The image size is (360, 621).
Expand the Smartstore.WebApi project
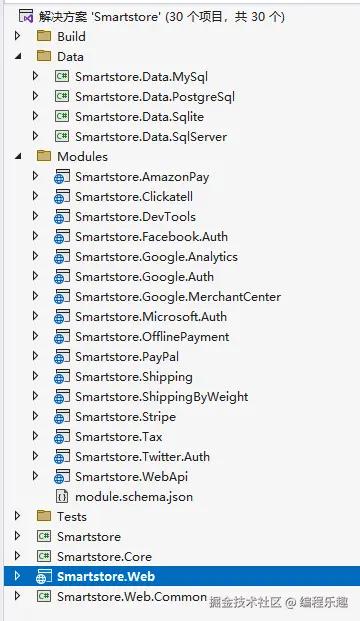[35, 476]
